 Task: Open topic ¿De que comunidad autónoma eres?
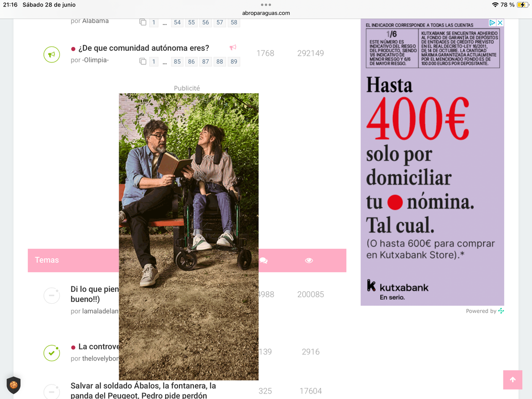[x=144, y=48]
